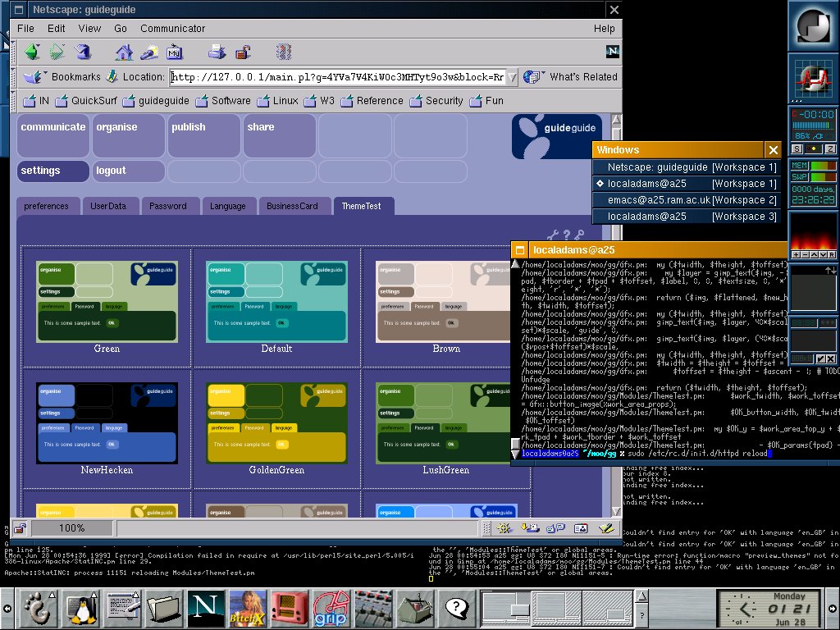The image size is (840, 630).
Task: Open the Security padlock toolbar icon
Action: tap(242, 52)
